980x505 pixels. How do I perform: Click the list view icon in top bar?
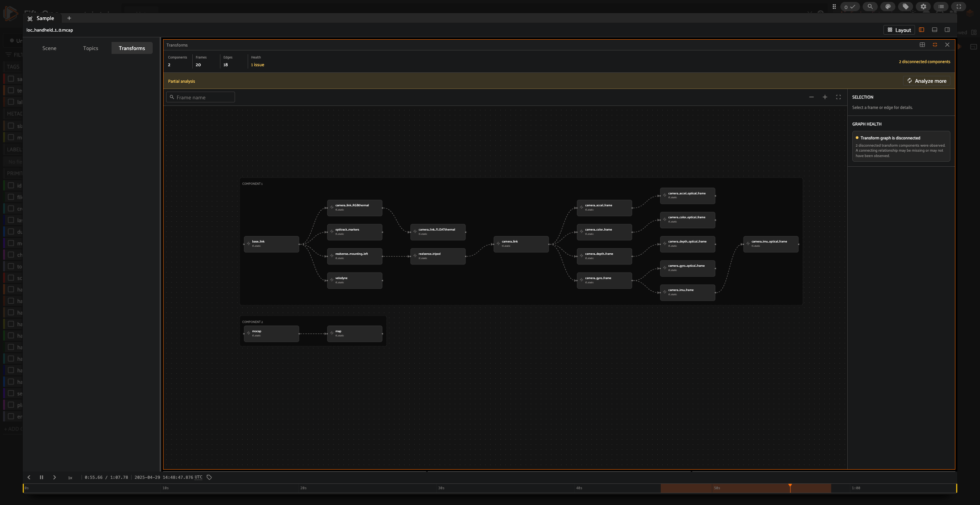[x=941, y=7]
